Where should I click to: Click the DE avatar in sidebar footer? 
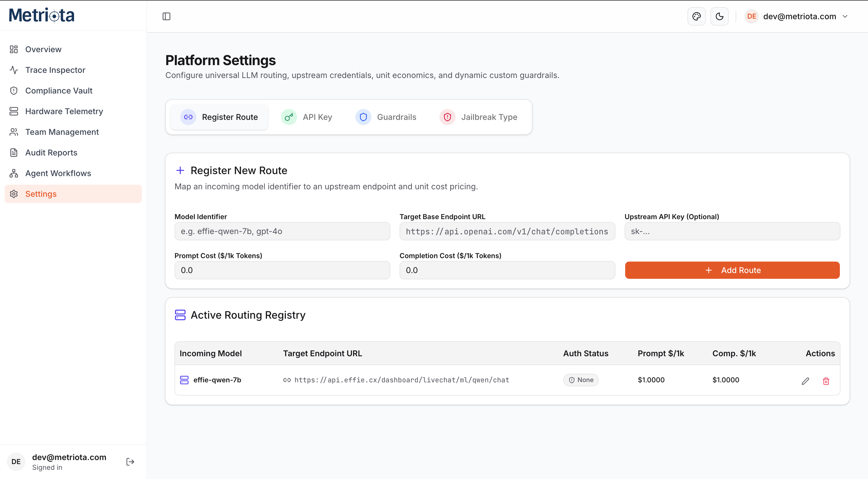click(16, 462)
